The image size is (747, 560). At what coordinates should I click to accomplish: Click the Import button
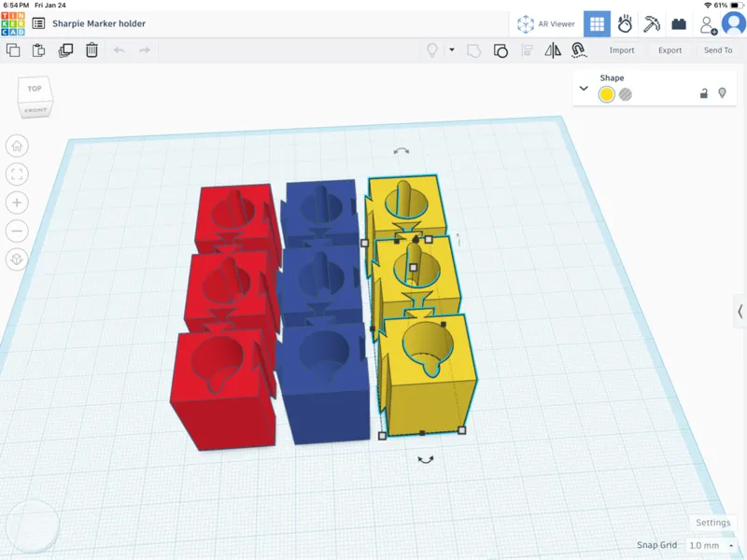click(x=622, y=50)
